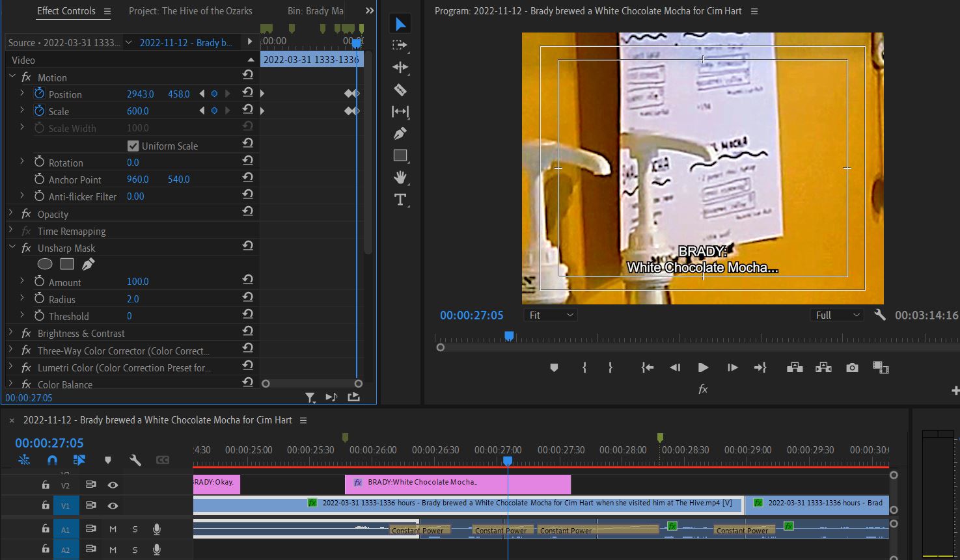
Task: Reset the Rotation parameter
Action: [x=247, y=161]
